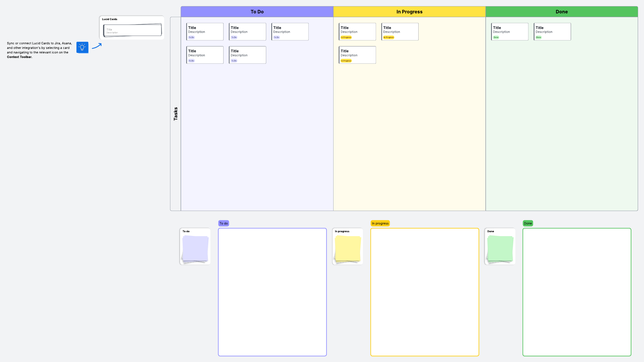
Task: Select the vertical Tasks row label
Action: point(175,114)
